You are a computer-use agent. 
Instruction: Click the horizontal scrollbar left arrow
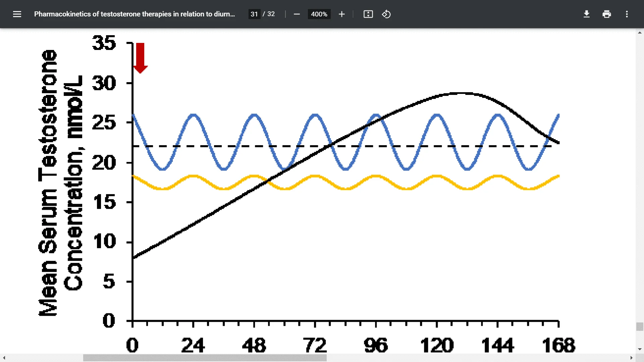pos(4,358)
